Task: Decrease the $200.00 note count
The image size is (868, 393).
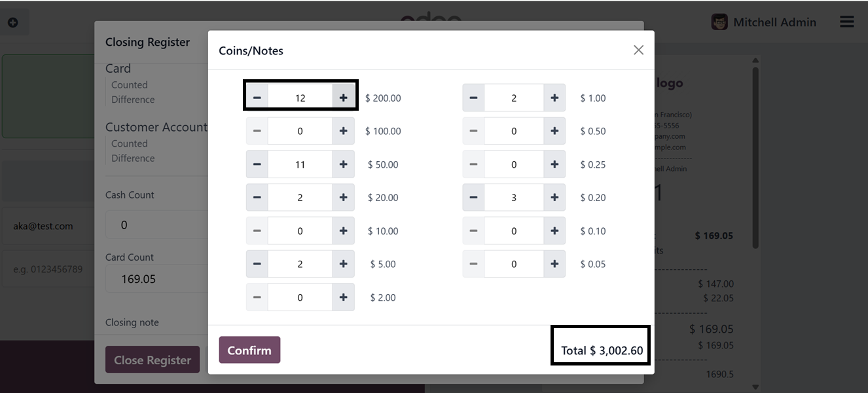Action: pos(257,98)
